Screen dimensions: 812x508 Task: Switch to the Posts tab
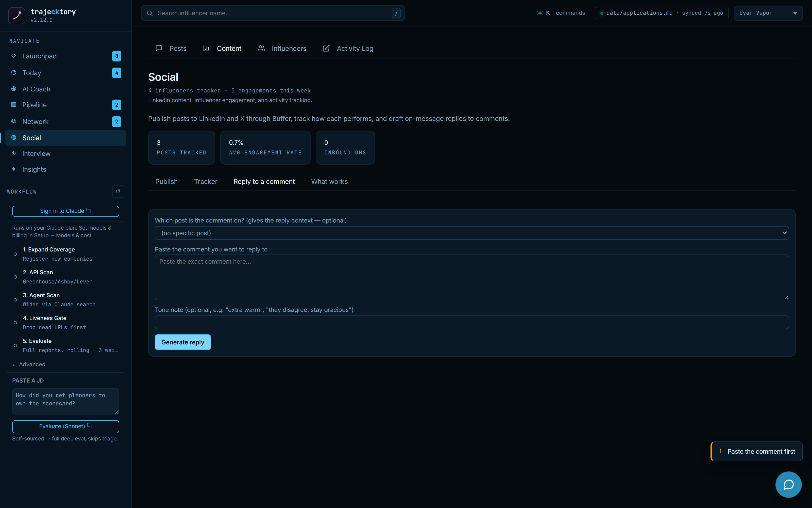[x=171, y=48]
